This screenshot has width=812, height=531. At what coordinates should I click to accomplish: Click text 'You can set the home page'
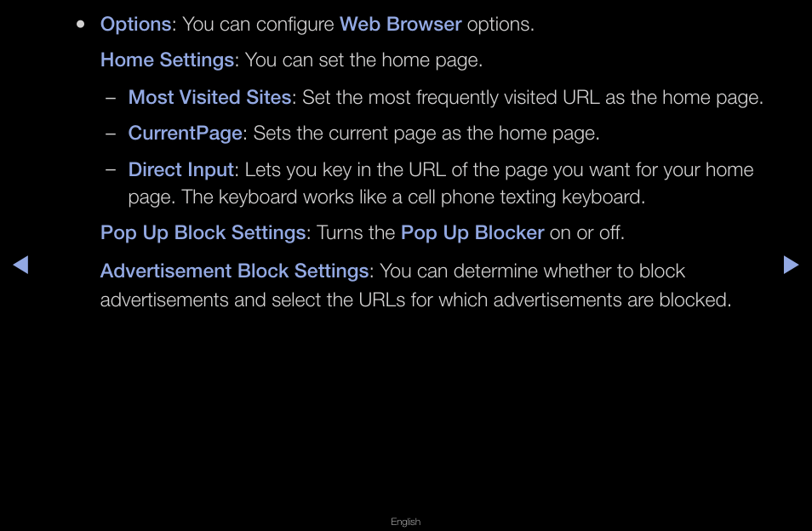363,60
